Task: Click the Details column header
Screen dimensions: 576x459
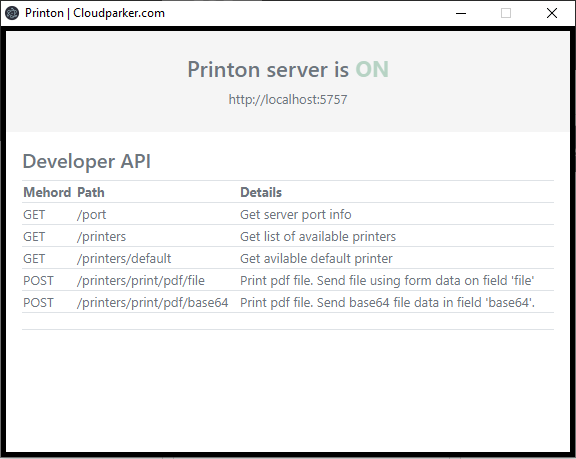Action: pyautogui.click(x=261, y=192)
